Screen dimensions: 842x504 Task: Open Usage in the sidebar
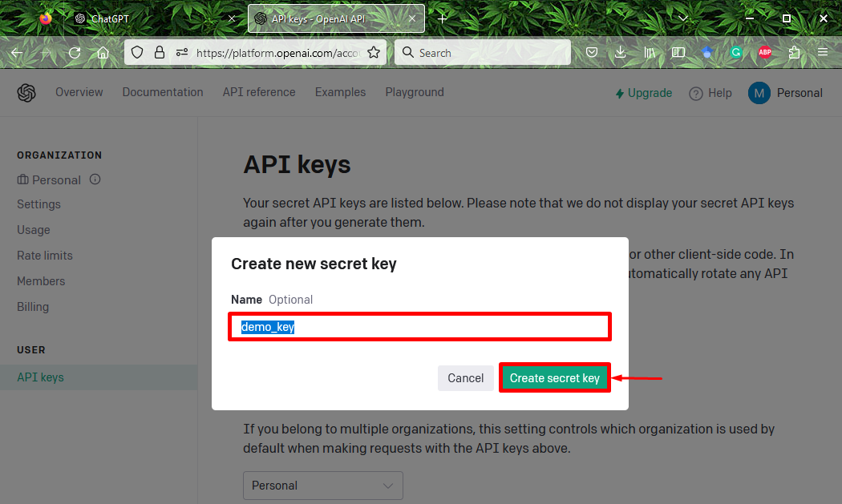click(34, 230)
